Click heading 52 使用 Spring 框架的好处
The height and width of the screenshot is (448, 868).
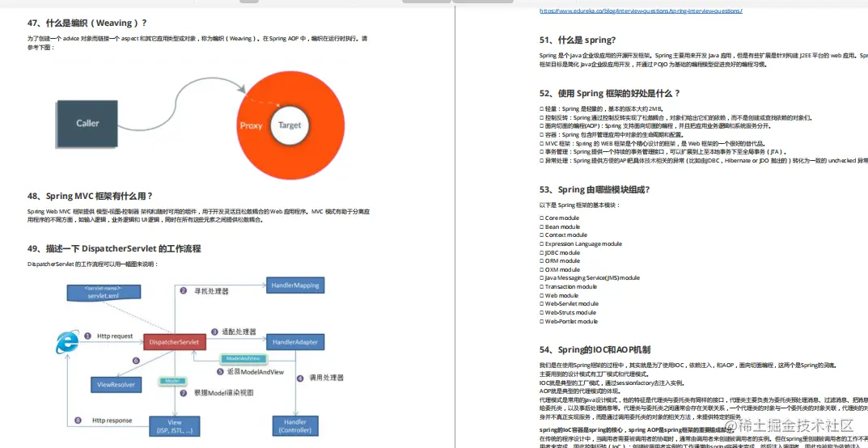tap(609, 94)
